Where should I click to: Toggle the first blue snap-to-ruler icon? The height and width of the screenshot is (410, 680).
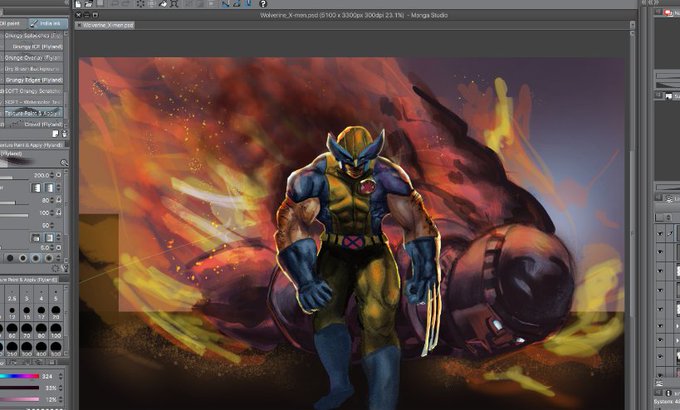point(226,4)
